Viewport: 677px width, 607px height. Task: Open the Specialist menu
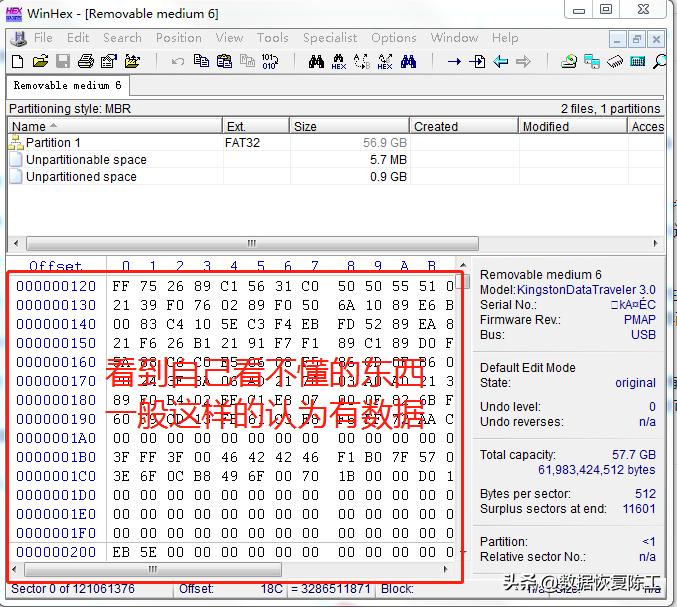(330, 38)
